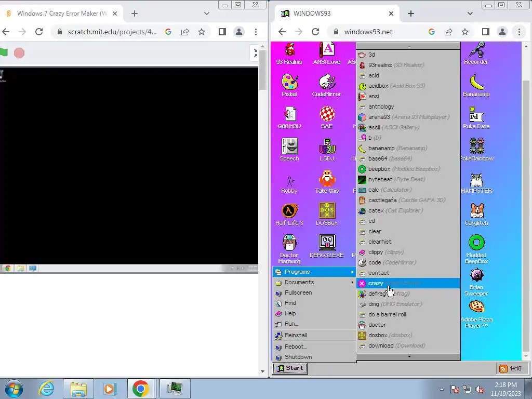Launch the DERG32.EXE desktop icon
This screenshot has width=532, height=399.
[x=327, y=247]
